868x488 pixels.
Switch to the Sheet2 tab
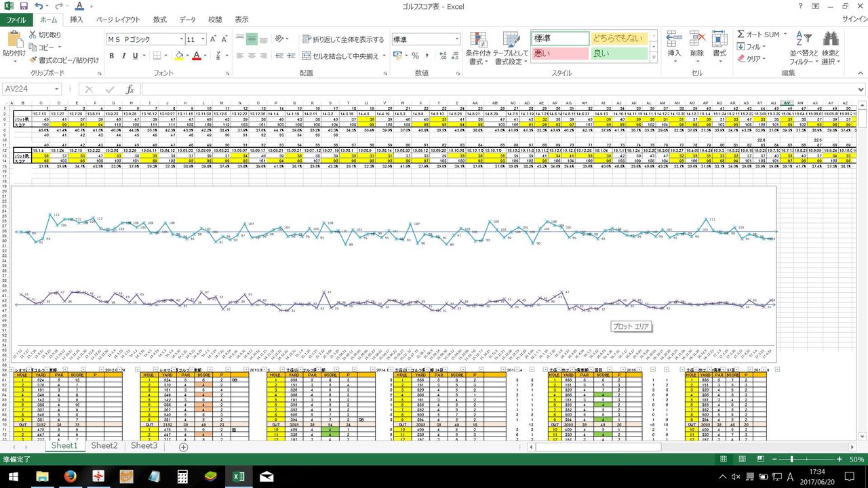click(x=104, y=446)
